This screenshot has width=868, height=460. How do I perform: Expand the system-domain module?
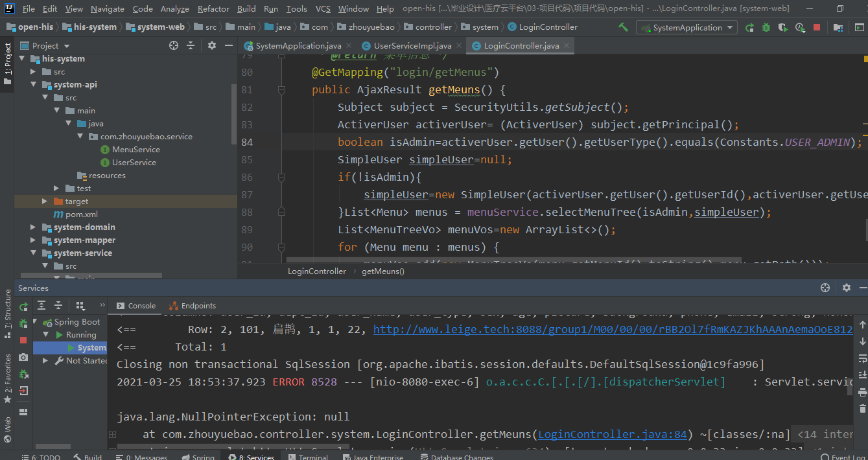34,227
